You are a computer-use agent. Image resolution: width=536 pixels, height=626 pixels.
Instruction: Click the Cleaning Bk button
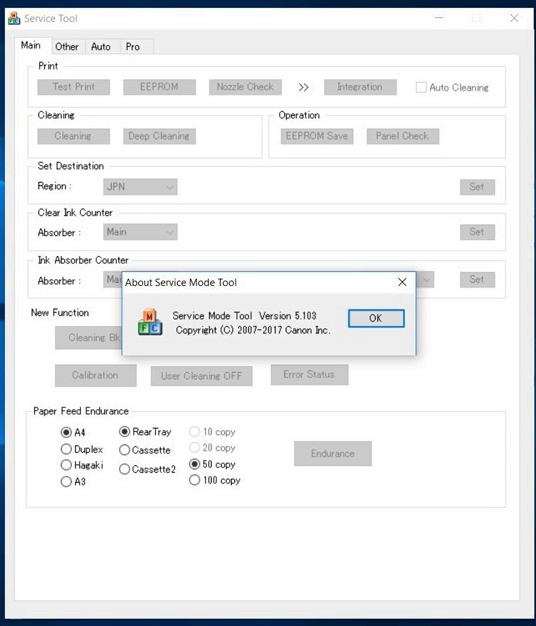[x=89, y=338]
